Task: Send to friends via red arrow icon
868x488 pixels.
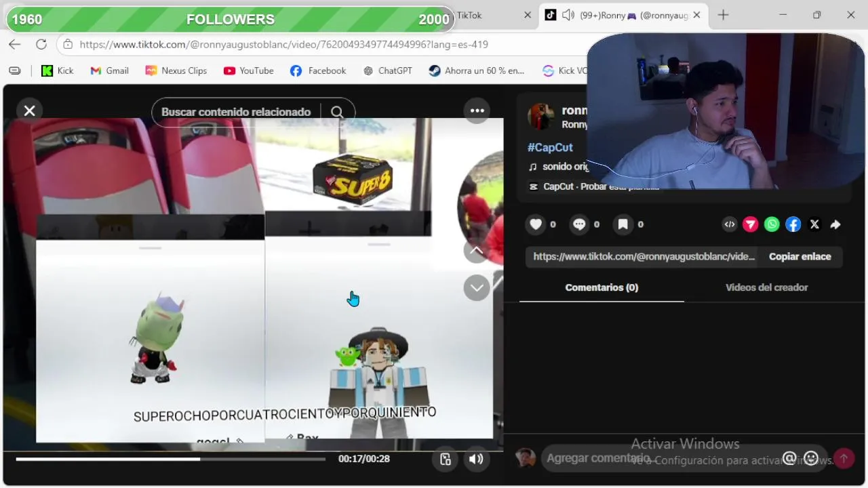Action: click(x=750, y=224)
